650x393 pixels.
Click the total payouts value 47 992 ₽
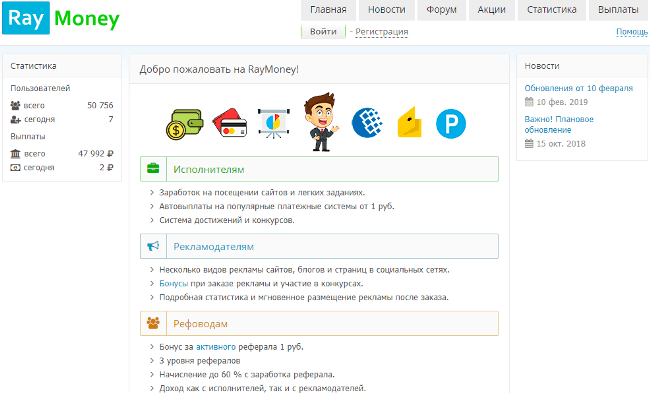(x=96, y=154)
